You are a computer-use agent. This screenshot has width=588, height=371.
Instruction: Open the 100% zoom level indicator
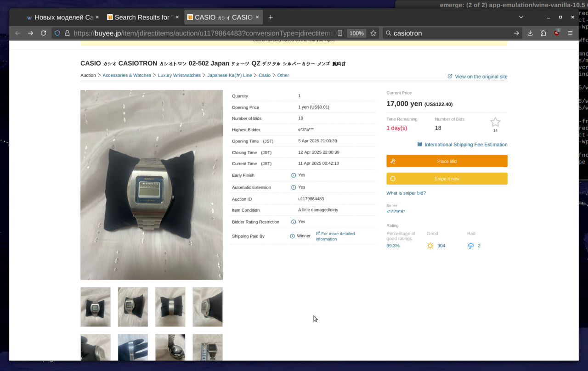pos(356,33)
